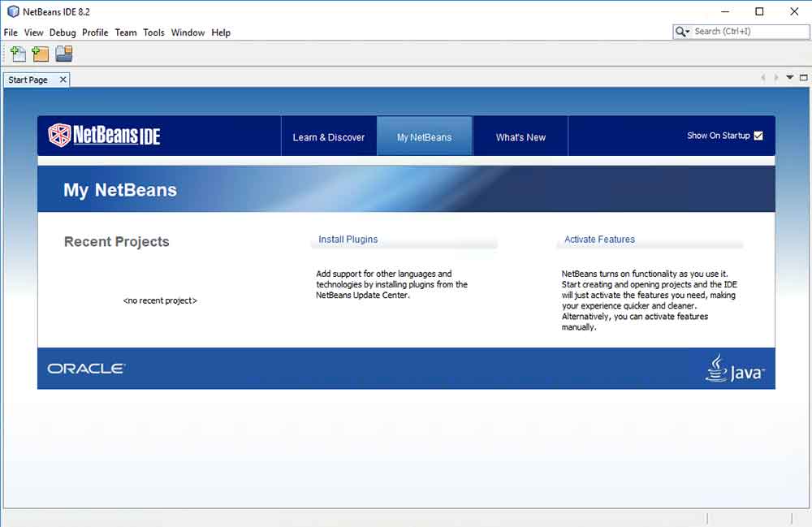This screenshot has height=527, width=812.
Task: Click the NetBeans IDE logo
Action: 104,136
